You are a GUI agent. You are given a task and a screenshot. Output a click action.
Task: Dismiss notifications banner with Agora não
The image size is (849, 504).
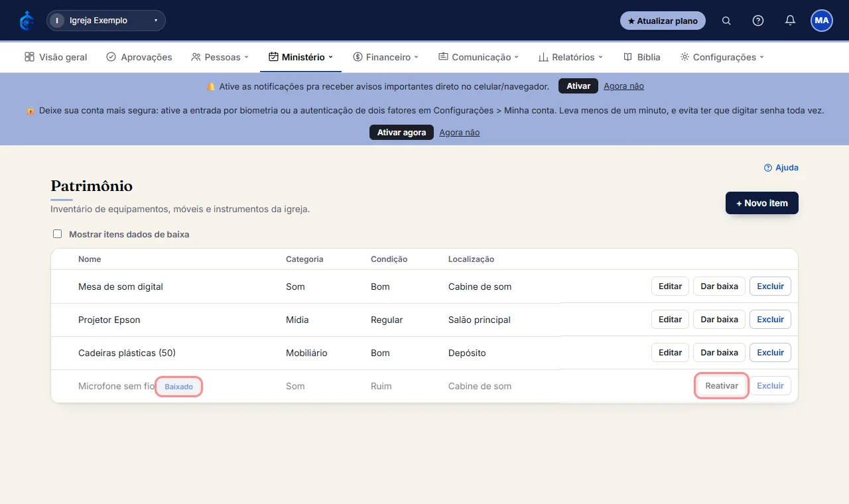click(x=623, y=86)
